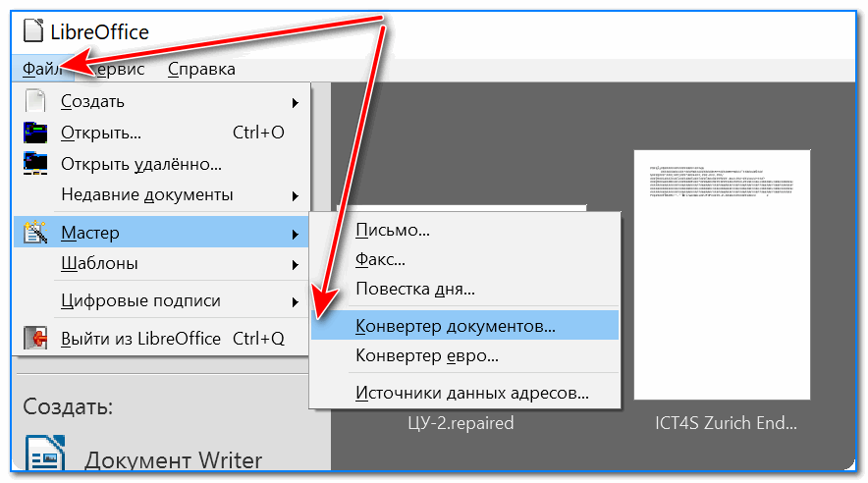
Task: Click Документ Writer create button
Action: point(144,455)
